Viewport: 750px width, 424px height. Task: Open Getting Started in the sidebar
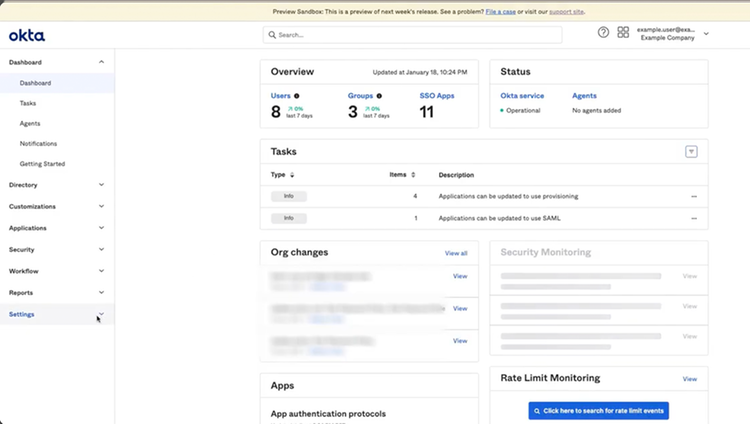tap(42, 164)
